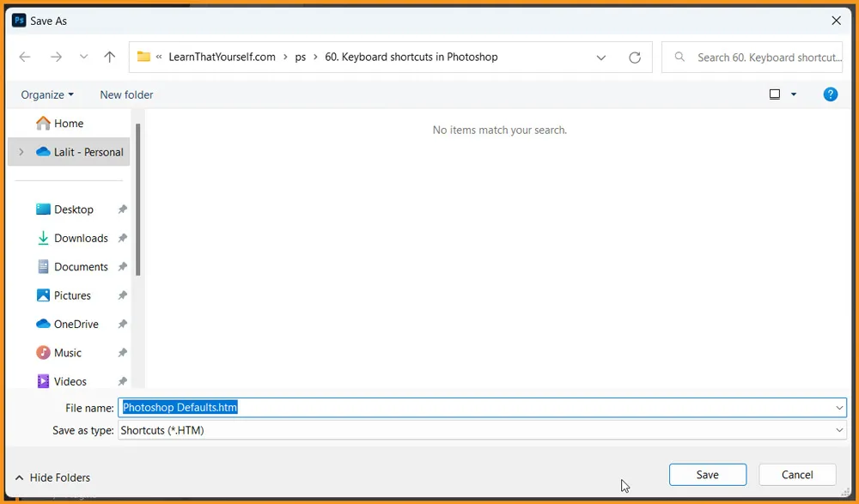Click the view layout icon
The image size is (859, 504).
(x=775, y=94)
